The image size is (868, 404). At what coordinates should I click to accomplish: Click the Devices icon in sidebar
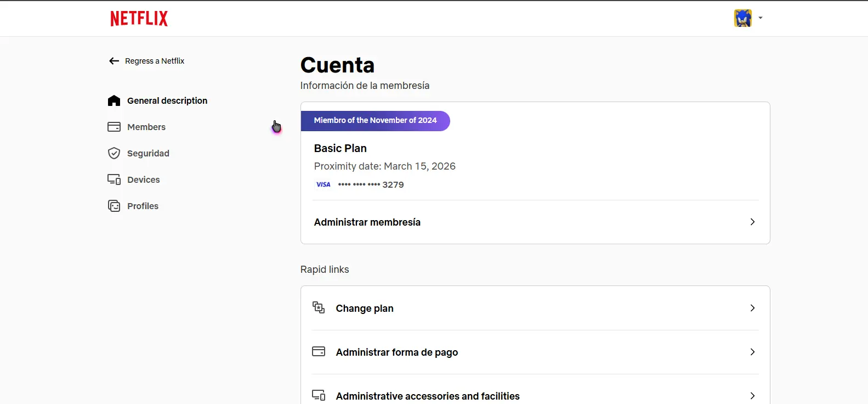(x=114, y=179)
